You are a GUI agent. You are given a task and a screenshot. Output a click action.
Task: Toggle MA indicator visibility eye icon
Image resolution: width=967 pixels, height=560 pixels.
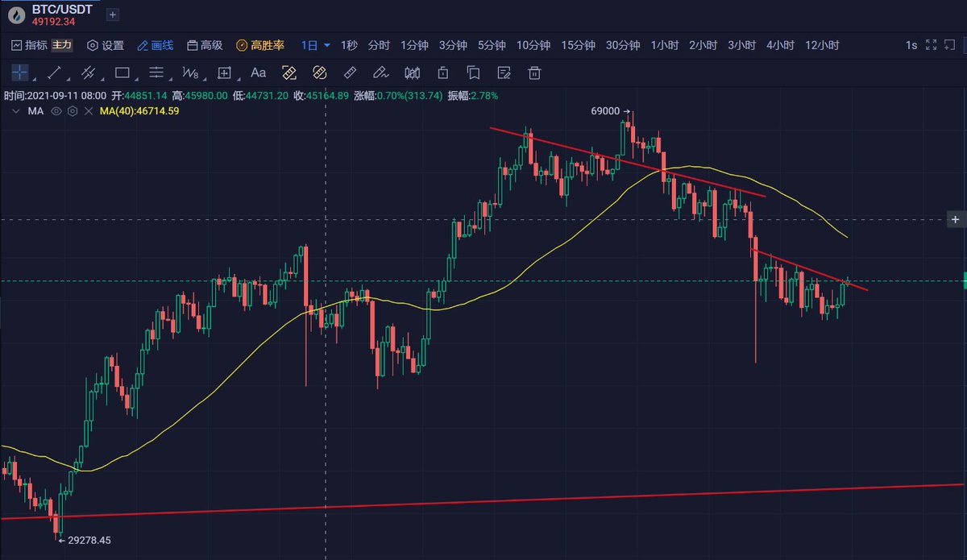point(56,111)
